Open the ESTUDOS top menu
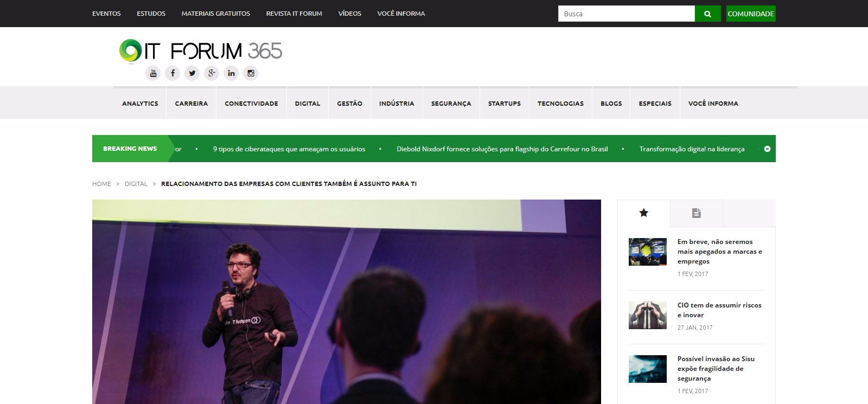 point(151,14)
